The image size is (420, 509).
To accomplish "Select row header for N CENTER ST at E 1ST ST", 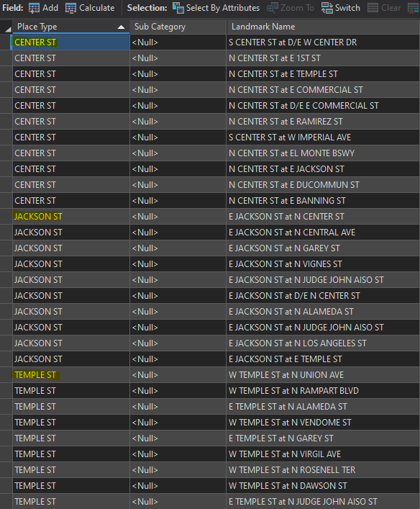I will (6, 58).
